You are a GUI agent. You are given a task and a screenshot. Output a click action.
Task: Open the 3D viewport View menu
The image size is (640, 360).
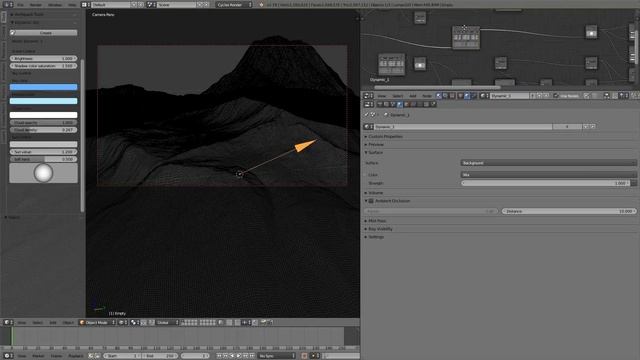tap(22, 322)
